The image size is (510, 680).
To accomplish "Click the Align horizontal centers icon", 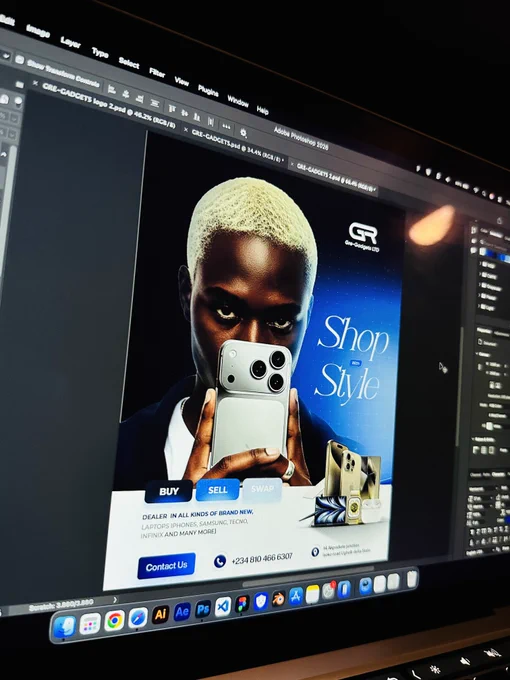I will click(126, 94).
